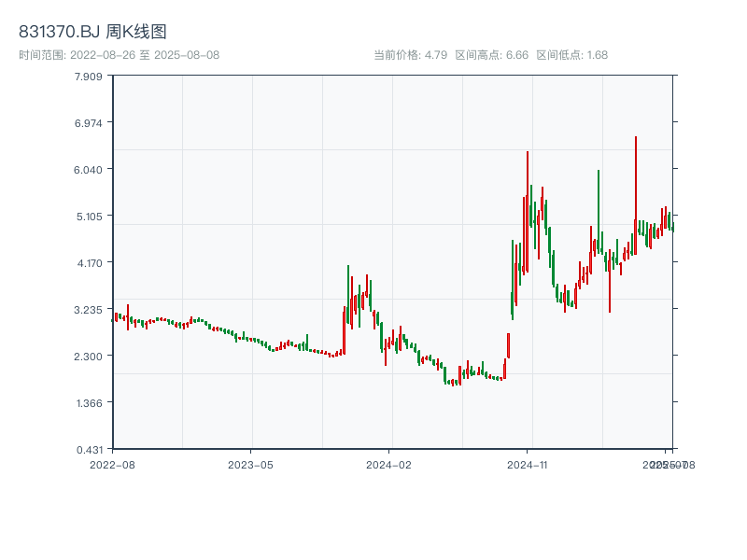Click y-axis value 4.170

(89, 263)
